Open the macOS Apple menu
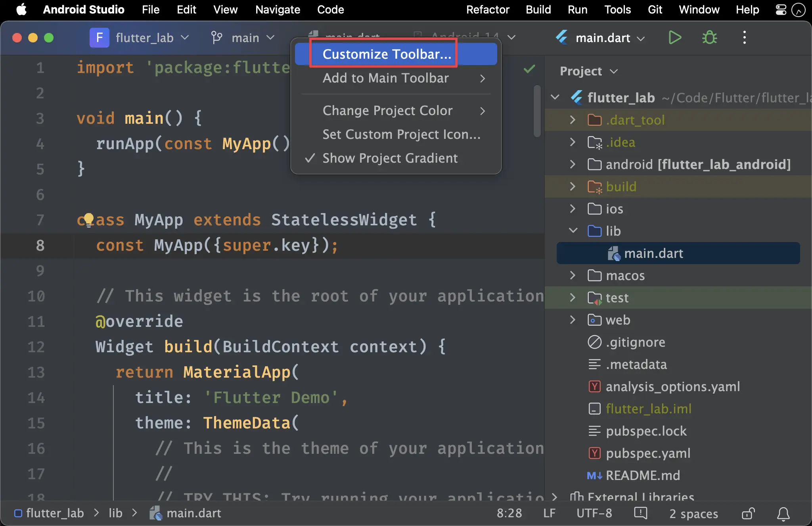 pyautogui.click(x=21, y=10)
